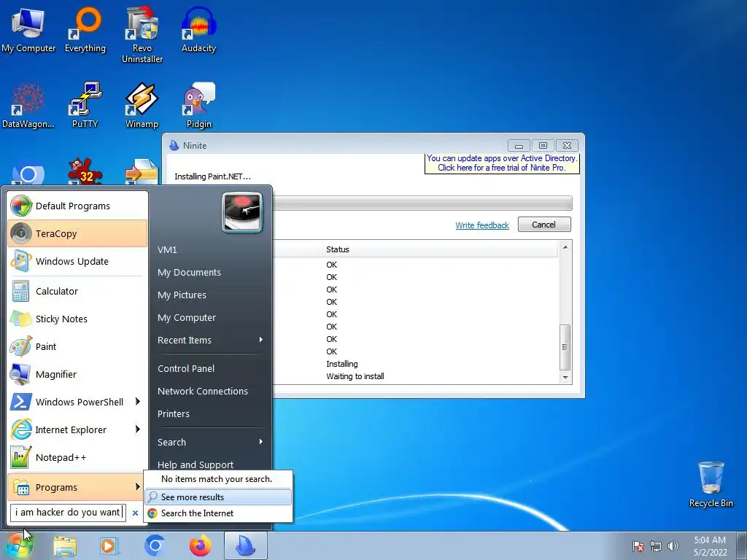The image size is (747, 560).
Task: Click Search the Internet option
Action: pyautogui.click(x=218, y=513)
